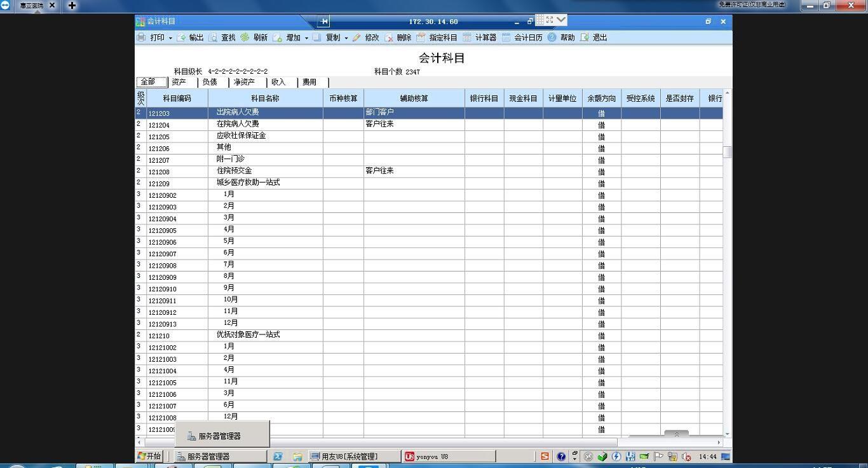Click the 删除 delete toolbar icon
The image size is (868, 468).
coord(388,38)
